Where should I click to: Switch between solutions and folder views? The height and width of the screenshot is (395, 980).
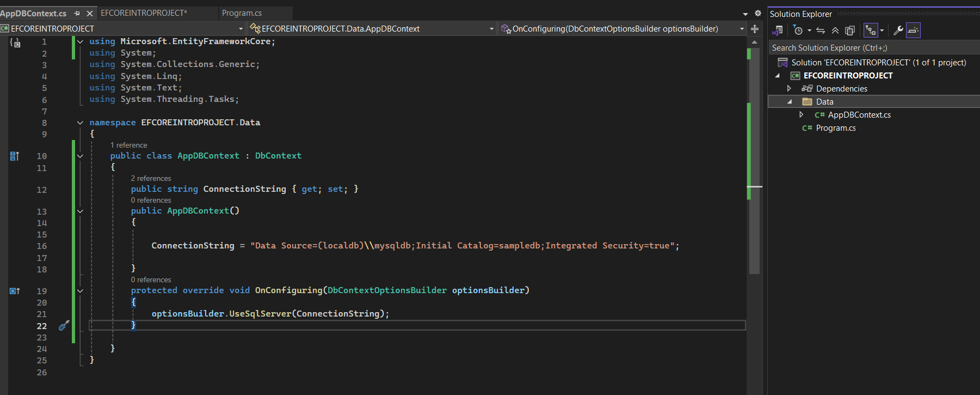click(778, 31)
